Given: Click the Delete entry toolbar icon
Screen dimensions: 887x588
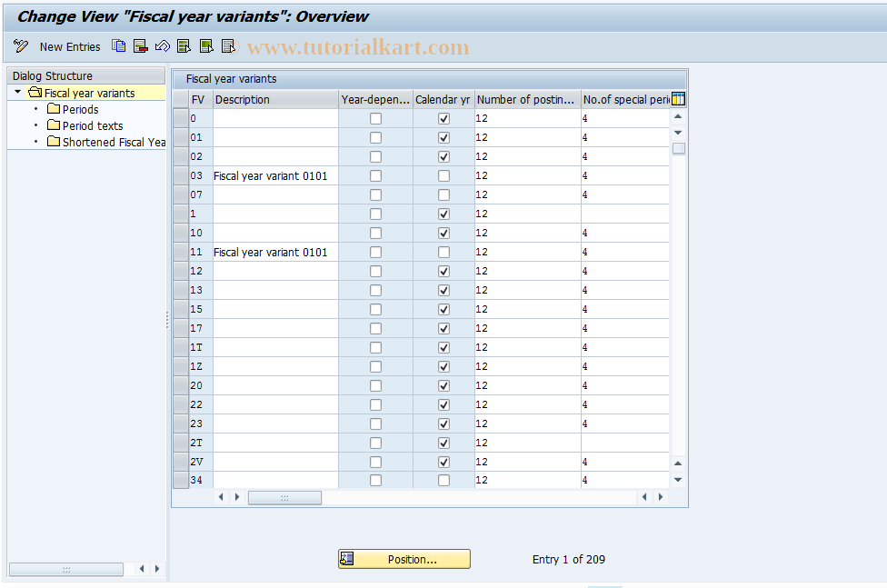Looking at the screenshot, I should pos(140,45).
